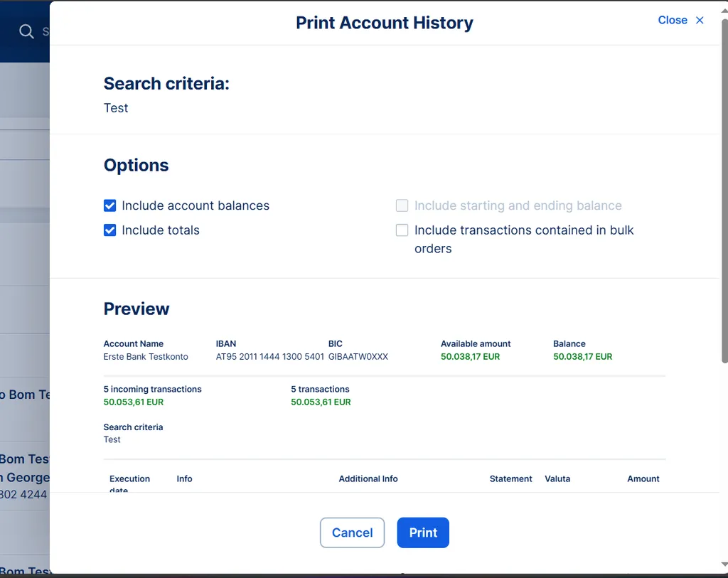Click the Print Account History title
This screenshot has width=728, height=578.
click(x=385, y=23)
